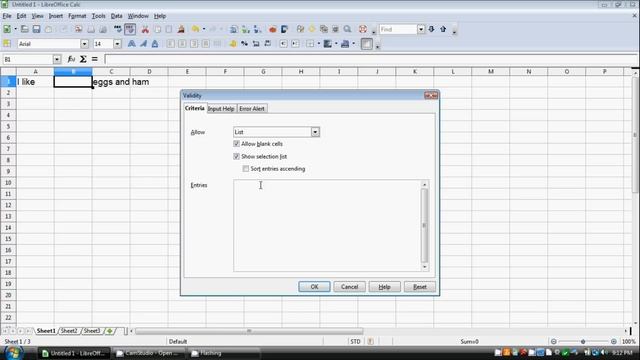Open Styles and Formatting icon

(x=7, y=44)
